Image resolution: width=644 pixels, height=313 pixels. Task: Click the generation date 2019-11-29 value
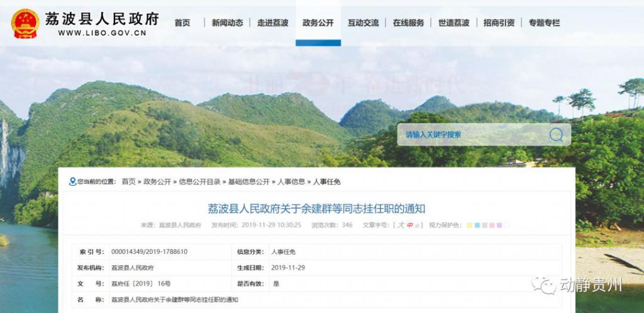point(288,268)
